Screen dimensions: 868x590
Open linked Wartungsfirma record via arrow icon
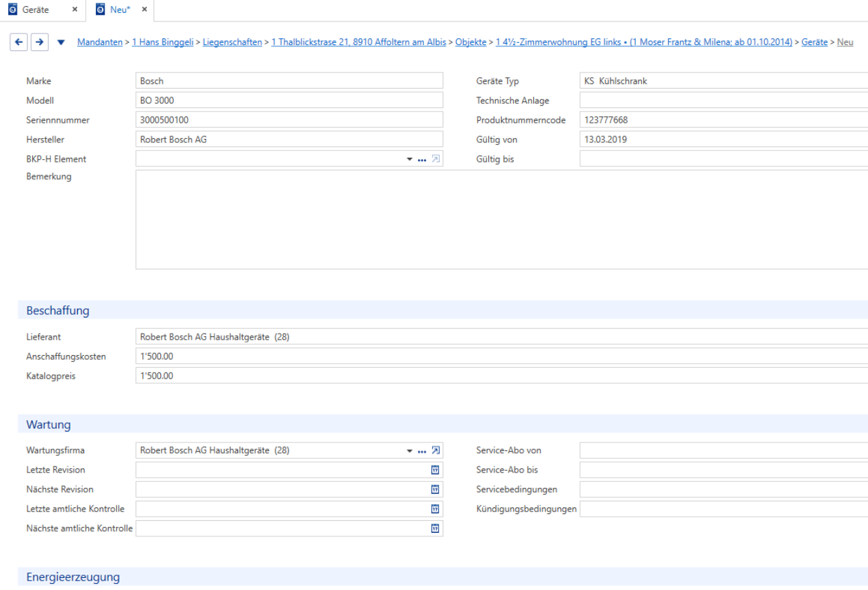(435, 450)
